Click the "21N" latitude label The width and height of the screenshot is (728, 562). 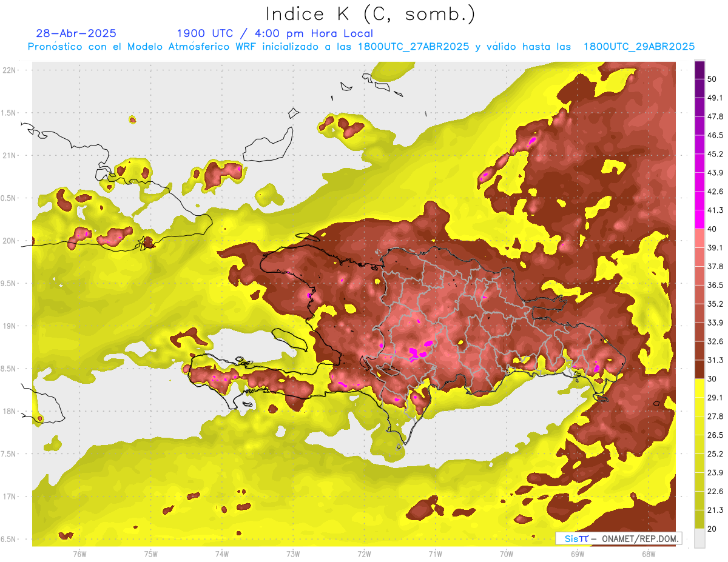[10, 155]
